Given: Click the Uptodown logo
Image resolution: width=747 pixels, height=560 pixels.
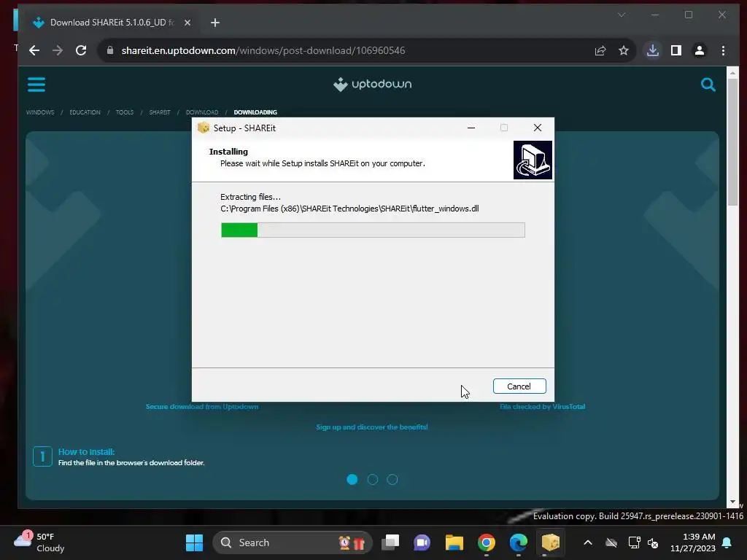Looking at the screenshot, I should tap(372, 85).
